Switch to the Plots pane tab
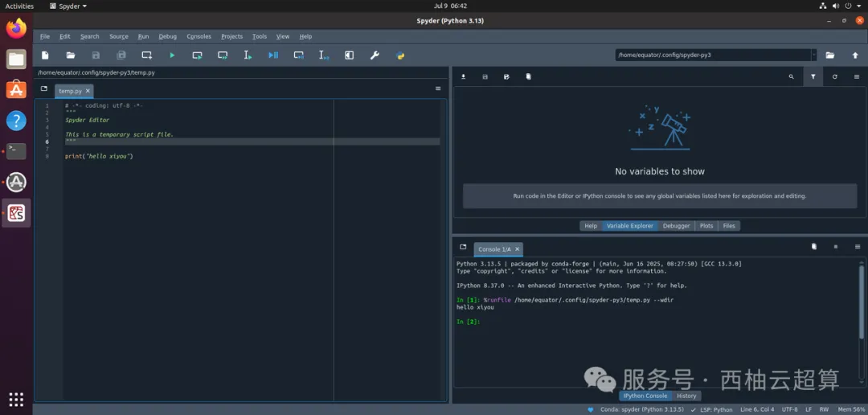868x415 pixels. [706, 226]
